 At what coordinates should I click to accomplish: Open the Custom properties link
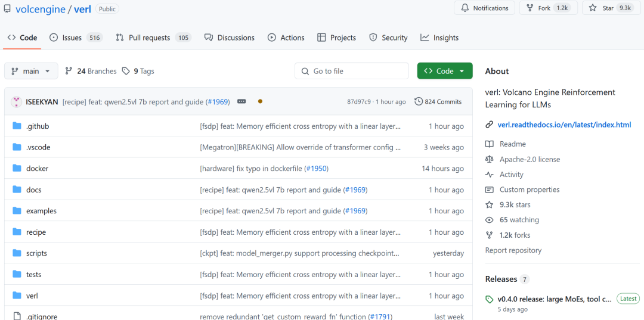(530, 189)
